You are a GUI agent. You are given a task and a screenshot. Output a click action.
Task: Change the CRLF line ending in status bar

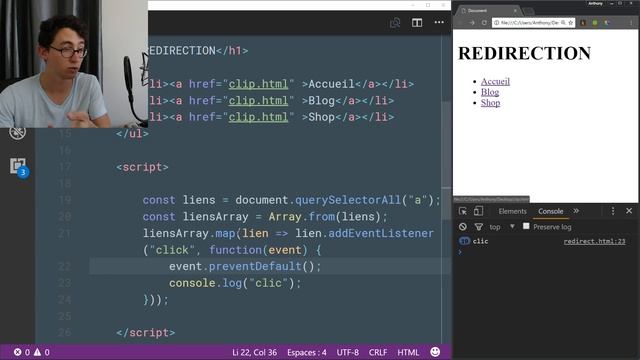click(x=378, y=352)
